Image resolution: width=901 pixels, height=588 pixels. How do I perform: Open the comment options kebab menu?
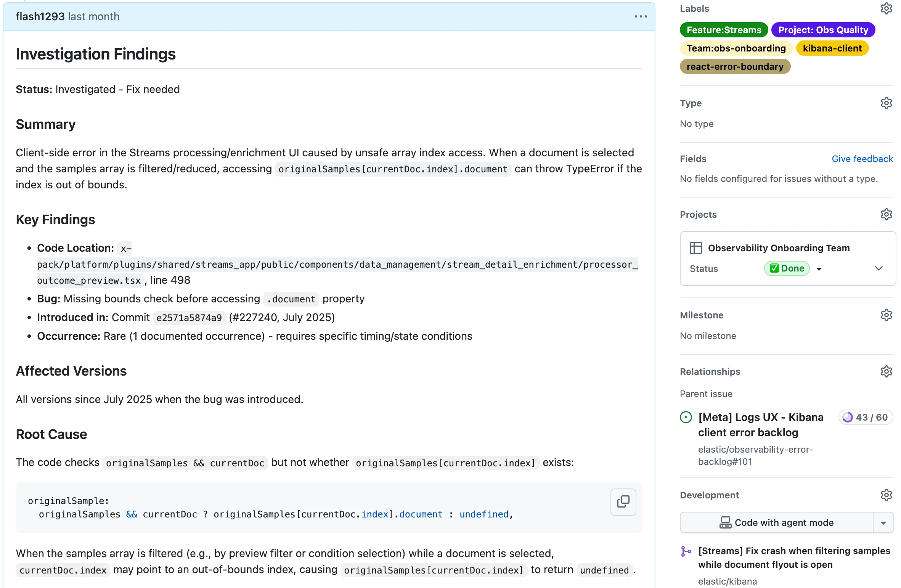pos(641,16)
